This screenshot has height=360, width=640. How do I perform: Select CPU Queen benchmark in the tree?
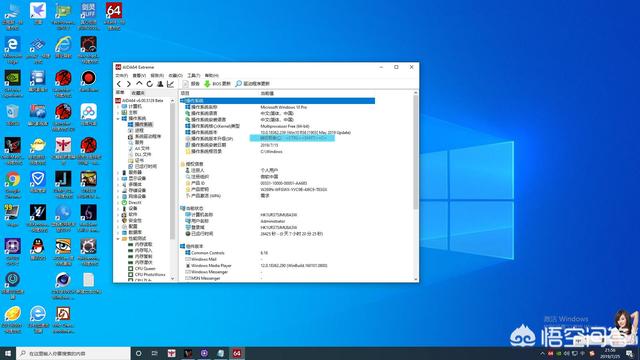click(145, 269)
